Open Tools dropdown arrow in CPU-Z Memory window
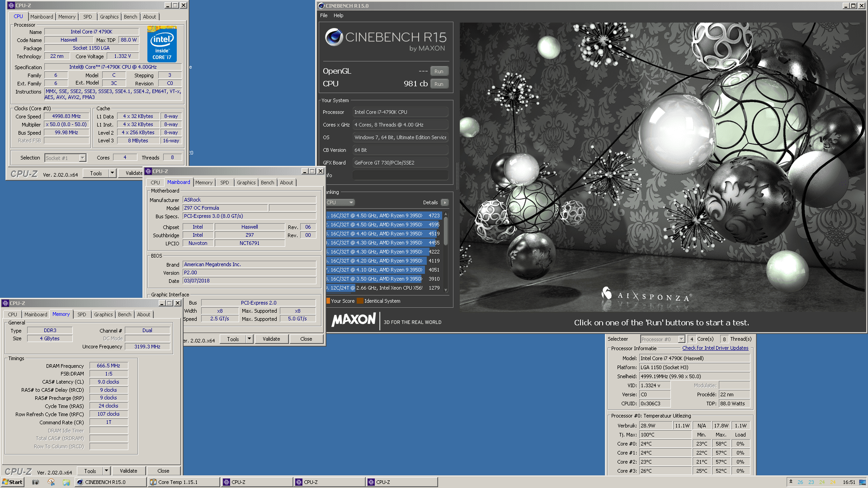 [x=106, y=471]
